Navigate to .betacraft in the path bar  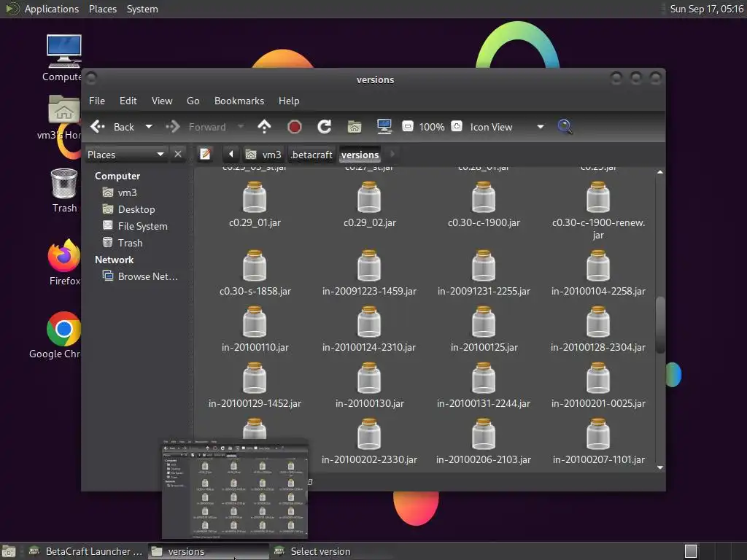(311, 155)
